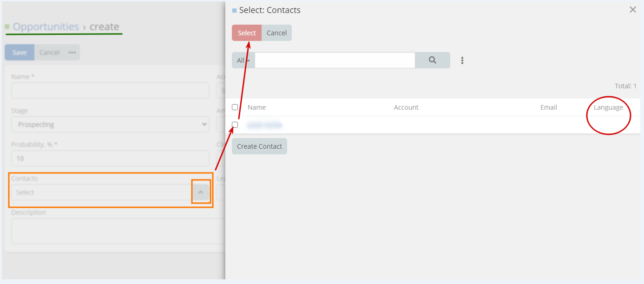Focus the opportunity Name input field

[110, 91]
